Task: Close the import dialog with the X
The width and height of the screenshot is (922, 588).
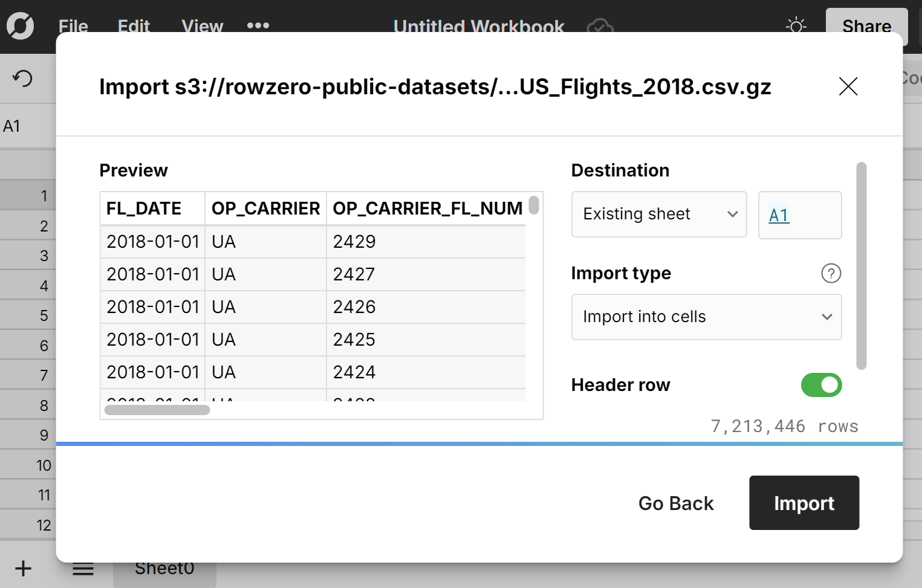Action: click(x=848, y=86)
